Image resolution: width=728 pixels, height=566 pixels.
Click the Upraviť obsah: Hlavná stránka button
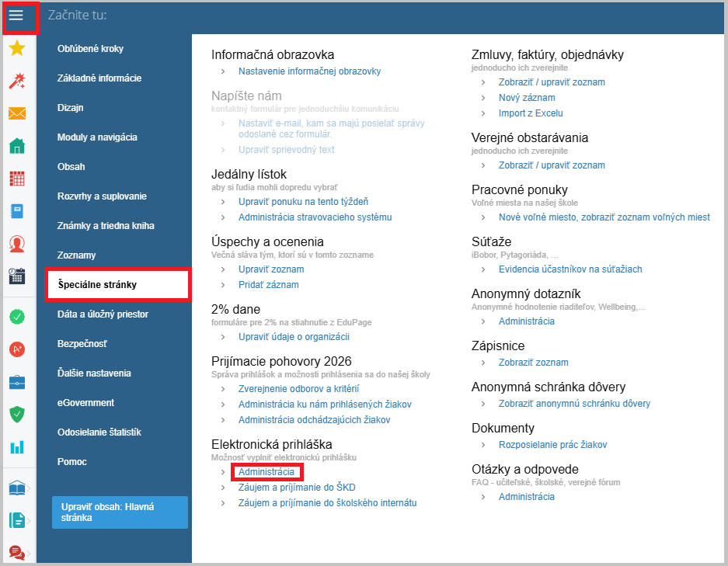pyautogui.click(x=120, y=512)
